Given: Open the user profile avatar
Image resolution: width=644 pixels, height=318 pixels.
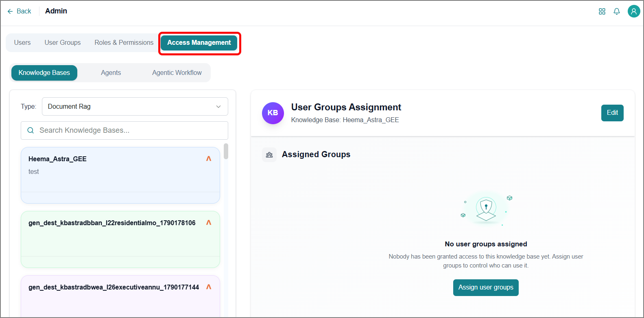Looking at the screenshot, I should pos(634,11).
